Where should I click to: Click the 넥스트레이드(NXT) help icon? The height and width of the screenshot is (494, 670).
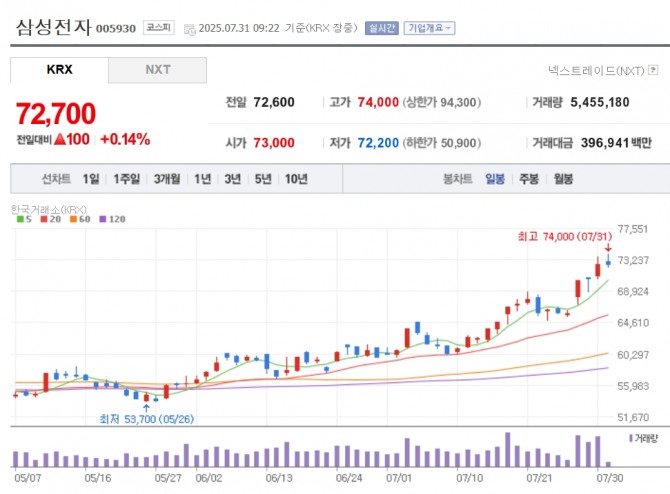[653, 71]
